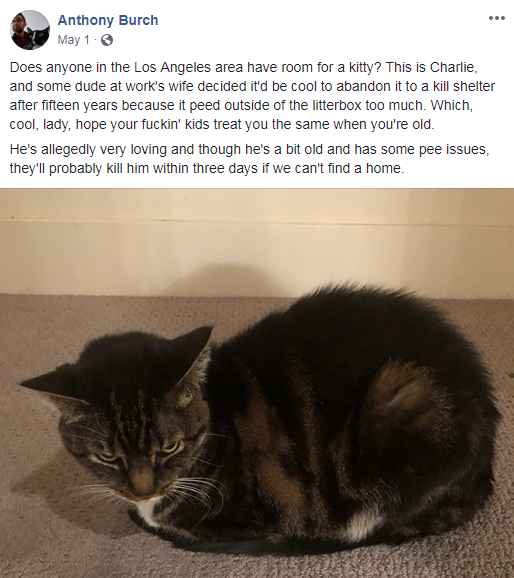Open Anthony Burch's profile picture
The width and height of the screenshot is (514, 578).
coord(29,30)
